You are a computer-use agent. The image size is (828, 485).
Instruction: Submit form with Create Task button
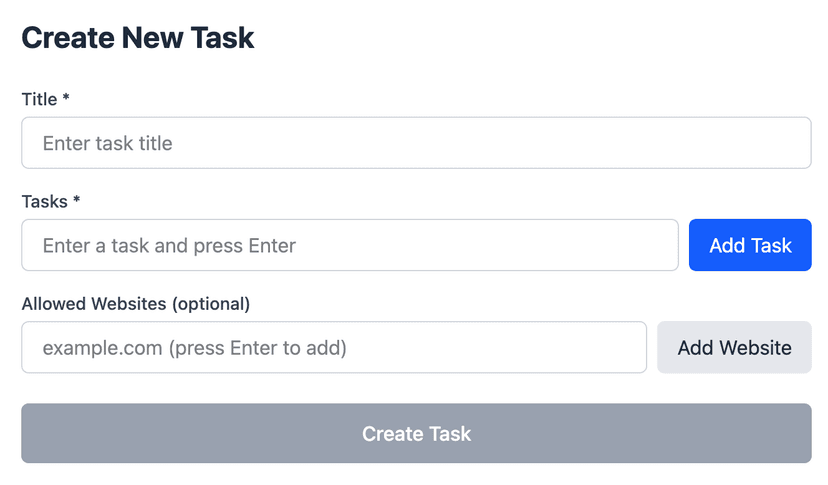[x=415, y=433]
